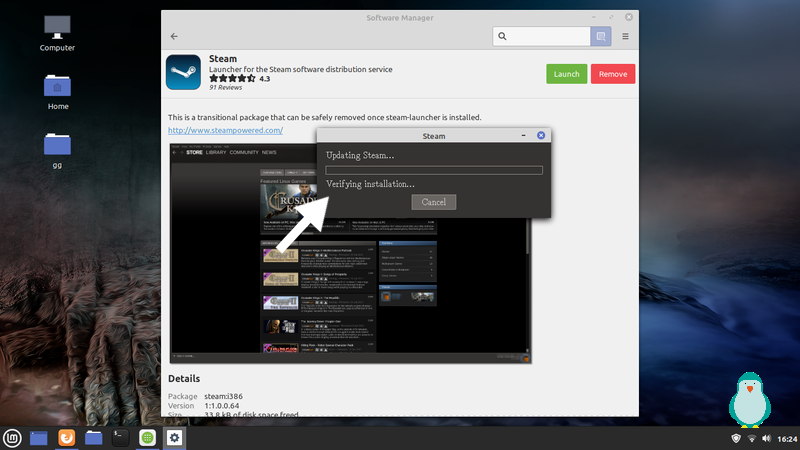Screen dimensions: 800x450
Task: Open the Computer desktop icon
Action: 57,34
